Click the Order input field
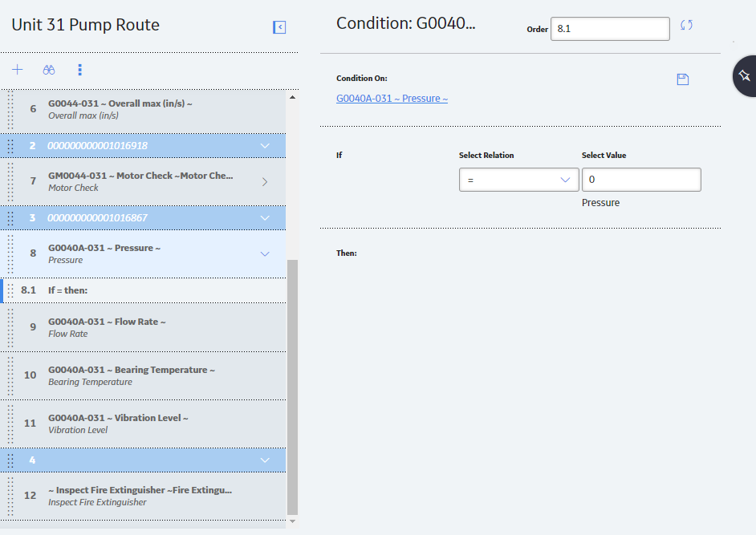The width and height of the screenshot is (756, 535). [610, 29]
